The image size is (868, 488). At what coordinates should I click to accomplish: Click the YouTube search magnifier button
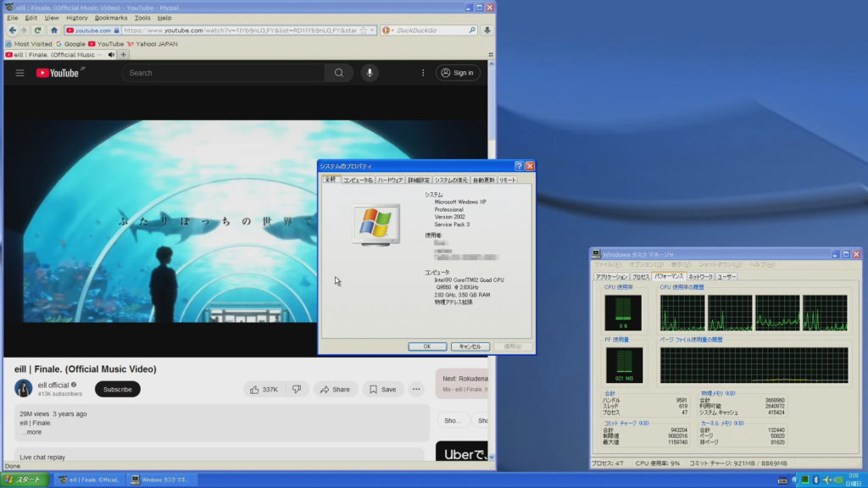tap(338, 73)
